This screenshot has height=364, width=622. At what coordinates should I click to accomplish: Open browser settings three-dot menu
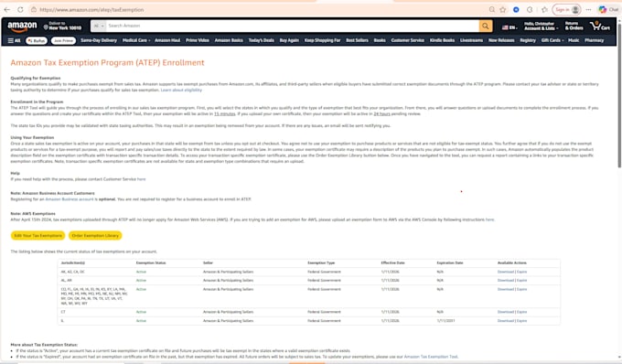589,9
